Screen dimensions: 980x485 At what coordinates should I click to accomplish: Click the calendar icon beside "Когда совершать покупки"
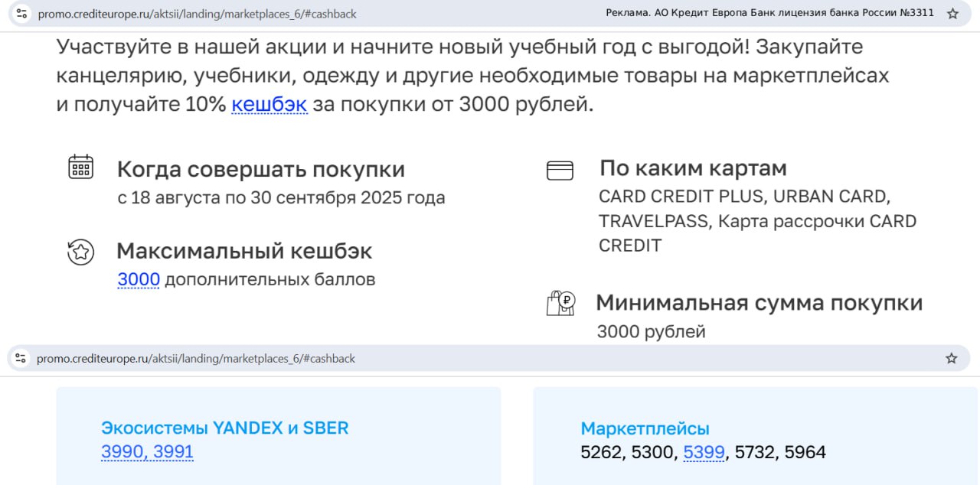click(80, 167)
